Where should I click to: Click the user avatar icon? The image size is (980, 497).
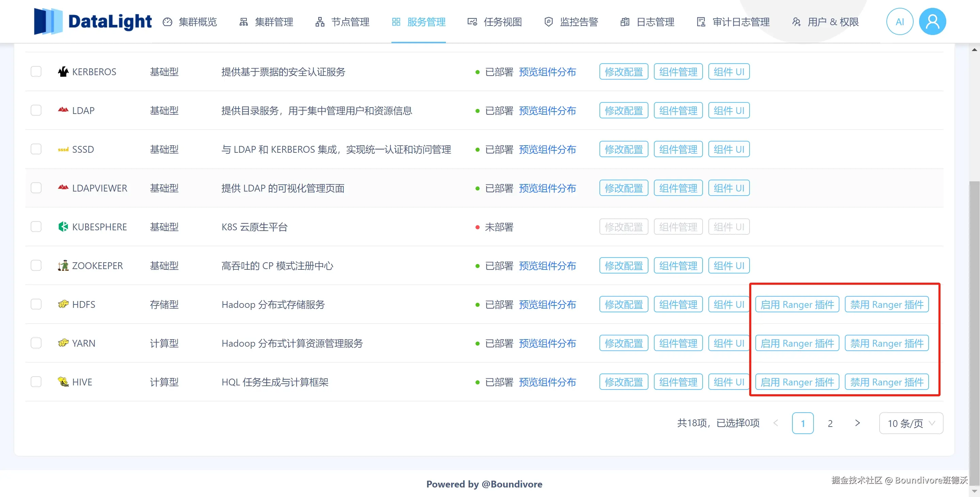click(x=932, y=22)
